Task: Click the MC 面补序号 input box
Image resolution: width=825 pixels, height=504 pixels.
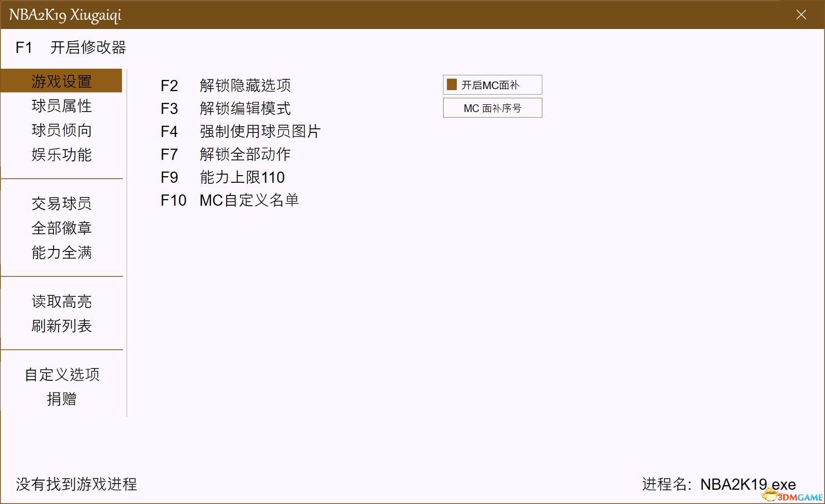Action: coord(492,108)
